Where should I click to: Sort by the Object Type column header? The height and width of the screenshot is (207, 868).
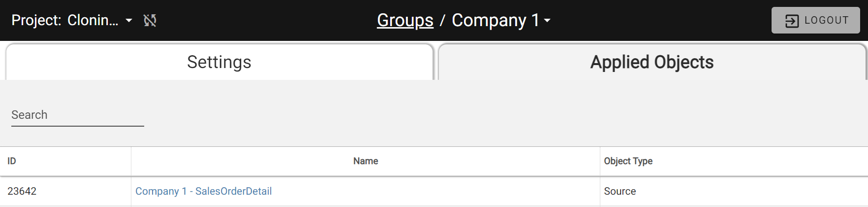pyautogui.click(x=734, y=161)
